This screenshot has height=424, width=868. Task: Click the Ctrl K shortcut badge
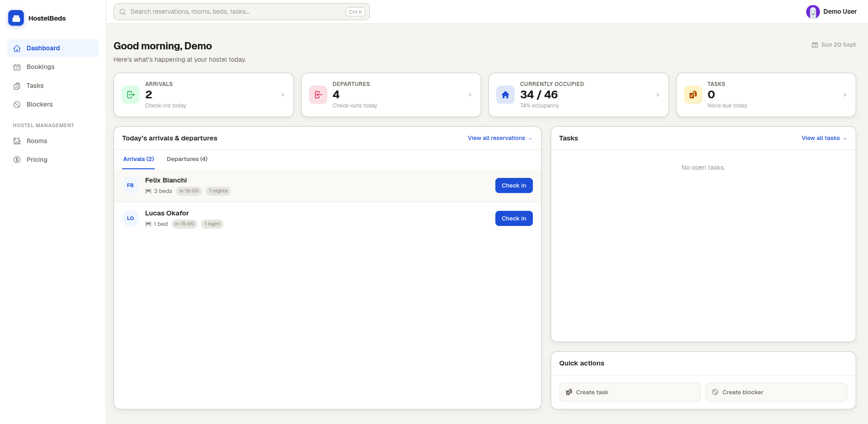coord(355,12)
